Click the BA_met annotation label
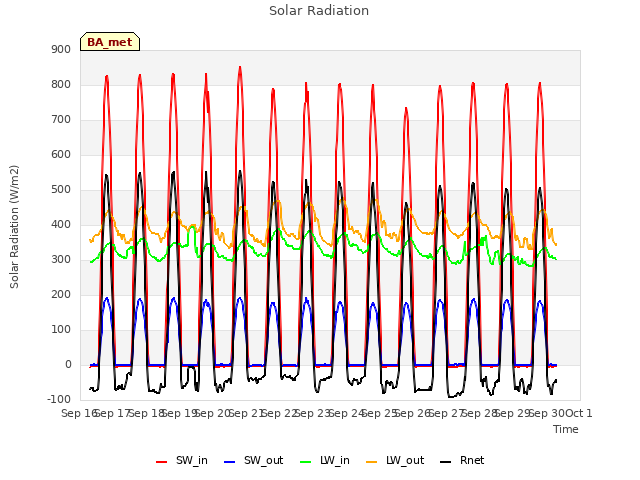The width and height of the screenshot is (640, 480). click(x=110, y=42)
